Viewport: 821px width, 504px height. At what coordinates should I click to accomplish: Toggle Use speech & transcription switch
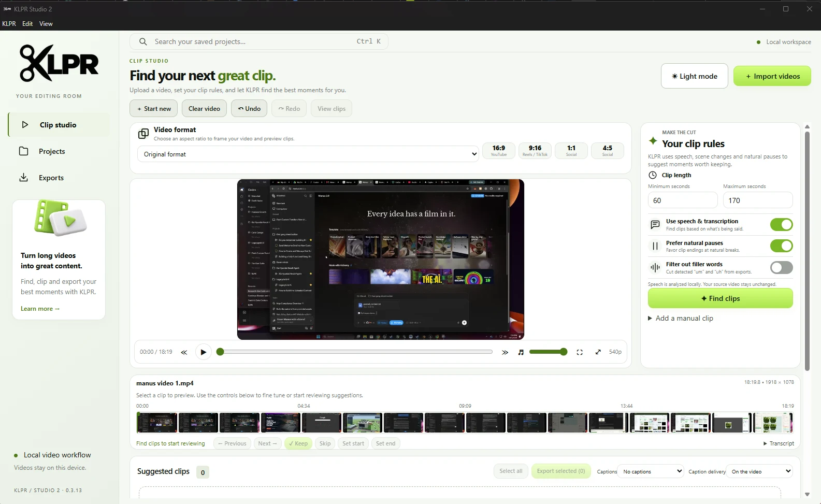point(781,224)
